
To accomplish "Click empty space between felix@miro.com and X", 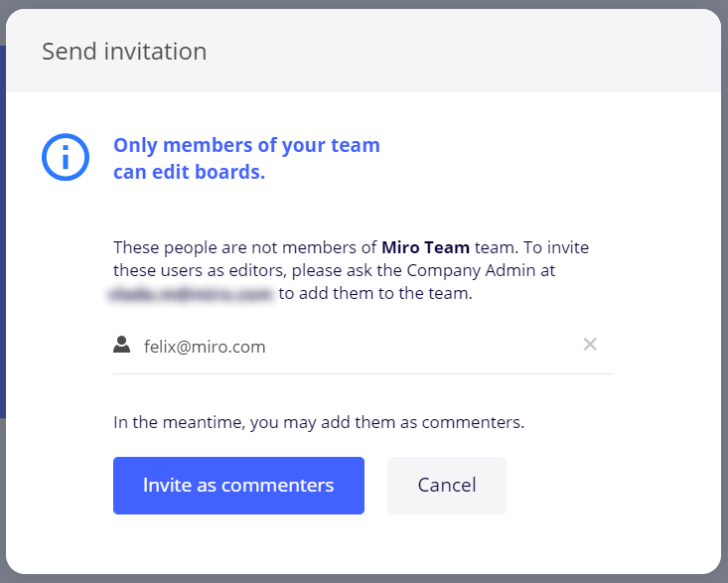I will pyautogui.click(x=427, y=346).
